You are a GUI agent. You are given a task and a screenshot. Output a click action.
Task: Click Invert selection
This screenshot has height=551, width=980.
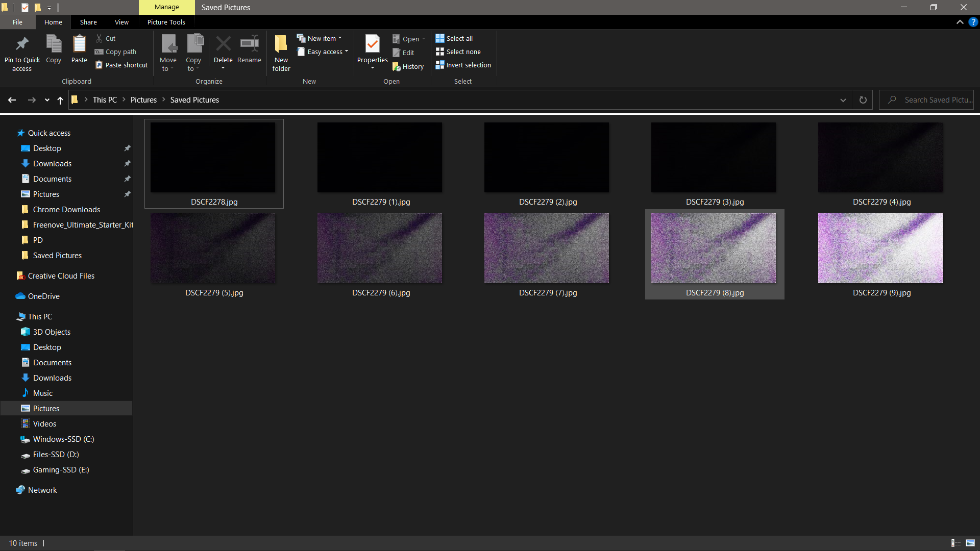(x=463, y=65)
